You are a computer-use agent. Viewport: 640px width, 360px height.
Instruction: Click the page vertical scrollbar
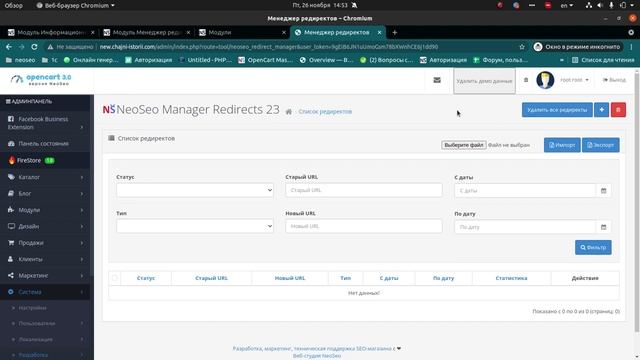coord(637,202)
